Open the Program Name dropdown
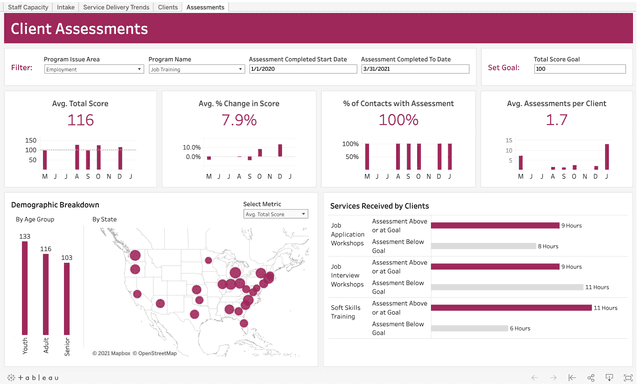 point(197,69)
